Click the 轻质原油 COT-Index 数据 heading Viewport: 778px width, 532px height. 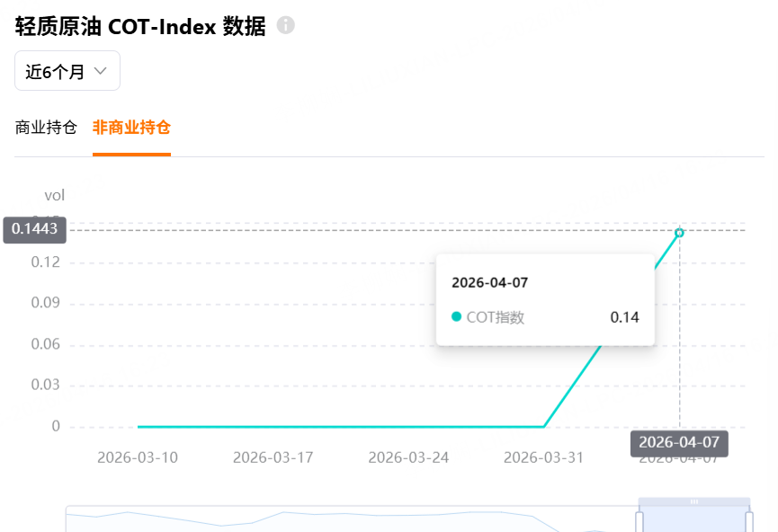pos(140,26)
